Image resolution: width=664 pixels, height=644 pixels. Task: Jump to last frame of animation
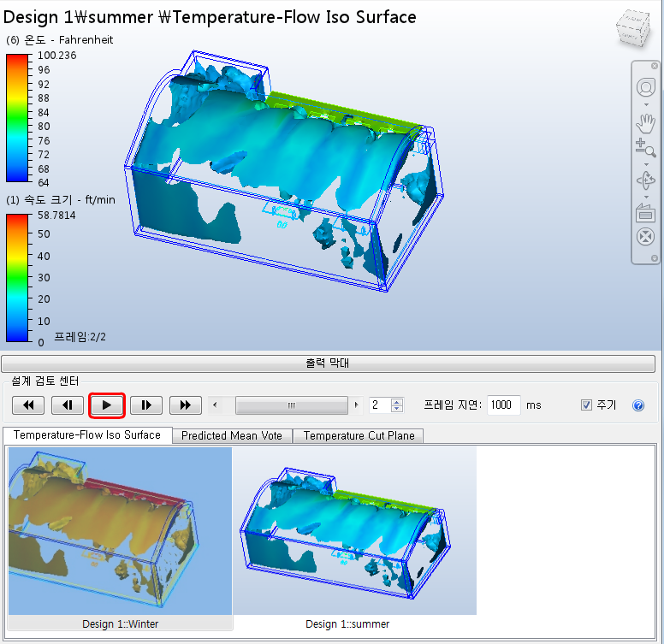tap(186, 405)
